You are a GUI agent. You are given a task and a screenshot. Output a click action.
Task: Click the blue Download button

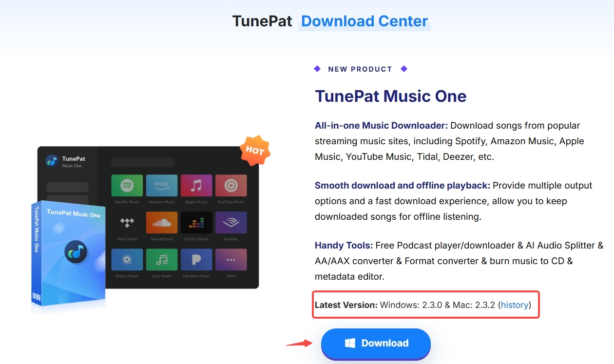(376, 343)
